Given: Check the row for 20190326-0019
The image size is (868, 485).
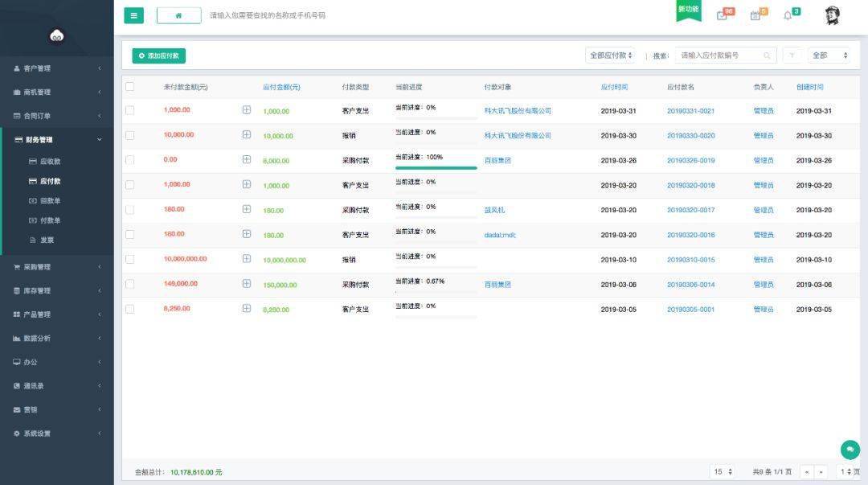Looking at the screenshot, I should coord(130,159).
